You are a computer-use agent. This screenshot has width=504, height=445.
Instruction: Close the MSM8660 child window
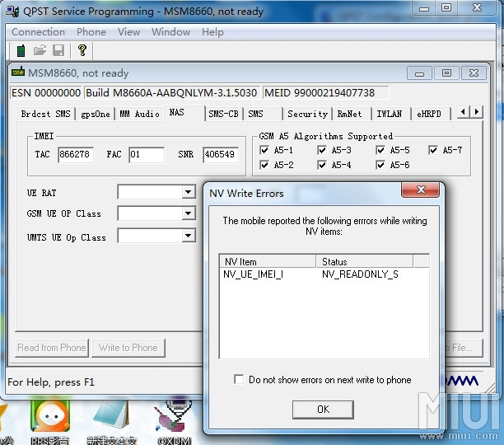point(474,73)
